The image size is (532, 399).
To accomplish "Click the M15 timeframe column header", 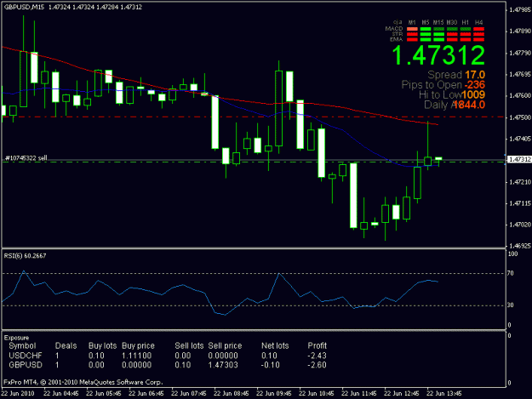I will tap(438, 22).
